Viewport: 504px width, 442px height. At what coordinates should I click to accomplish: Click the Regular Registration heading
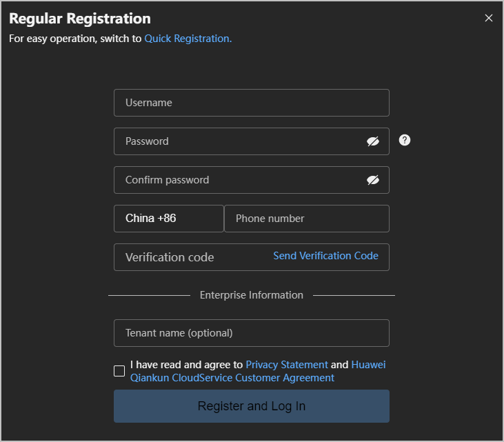tap(80, 19)
